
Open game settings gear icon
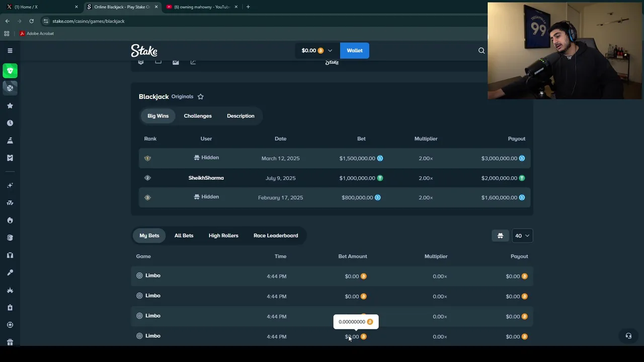point(141,62)
